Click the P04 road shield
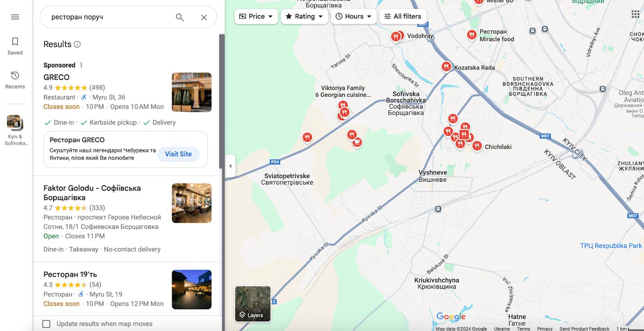The image size is (644, 331). (x=275, y=162)
